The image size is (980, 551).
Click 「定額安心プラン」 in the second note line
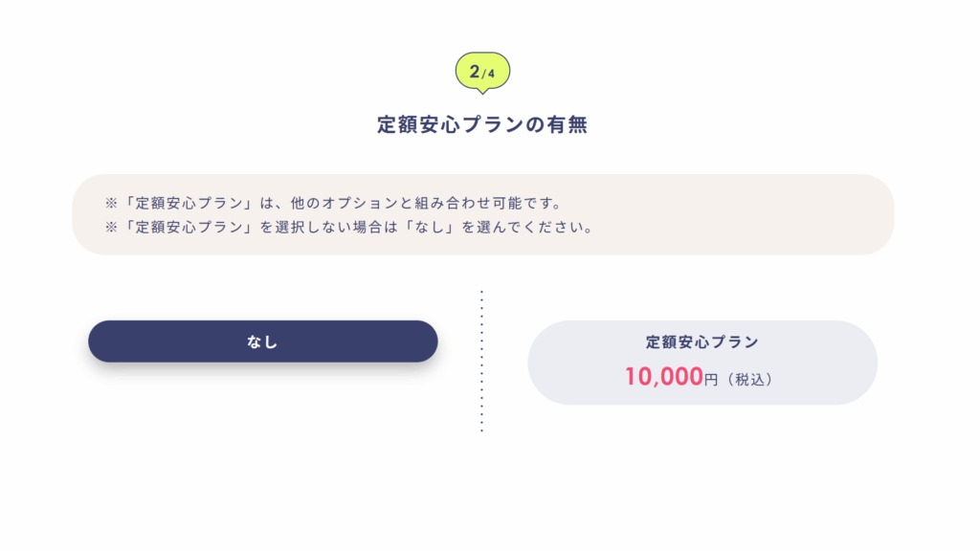pyautogui.click(x=186, y=228)
